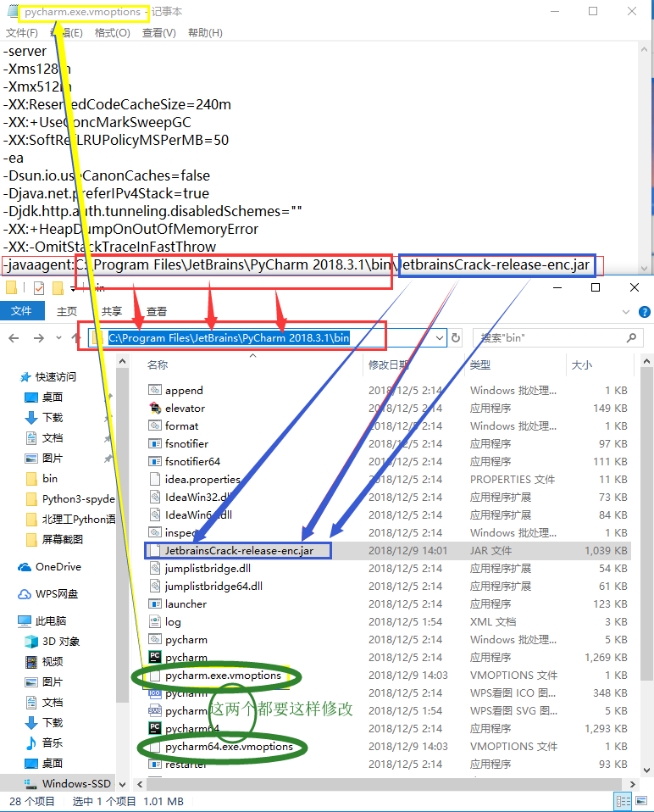The image size is (654, 812).
Task: Switch to large icons view layout
Action: pos(641,802)
